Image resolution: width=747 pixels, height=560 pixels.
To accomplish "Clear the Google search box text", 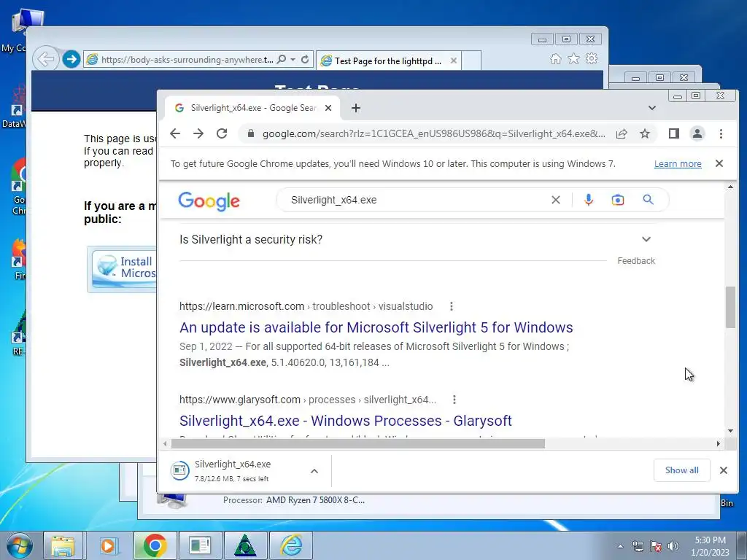I will click(555, 200).
